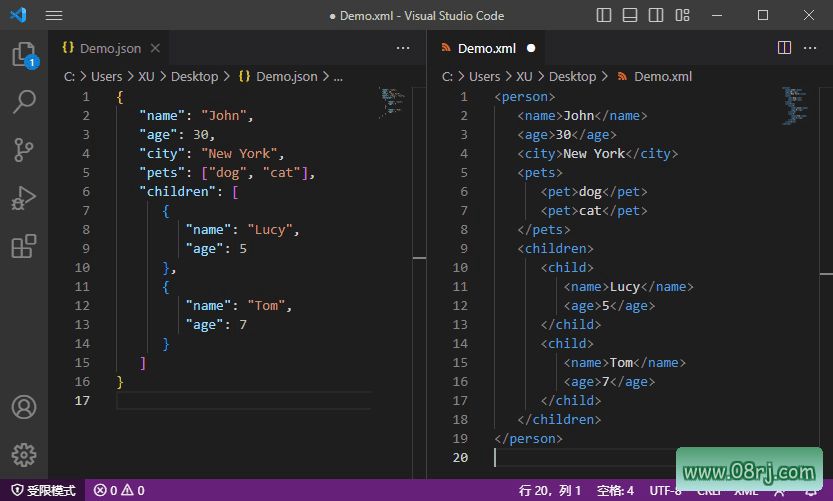Image resolution: width=833 pixels, height=501 pixels.
Task: Click the spaces indentation indicator in status bar
Action: click(615, 490)
